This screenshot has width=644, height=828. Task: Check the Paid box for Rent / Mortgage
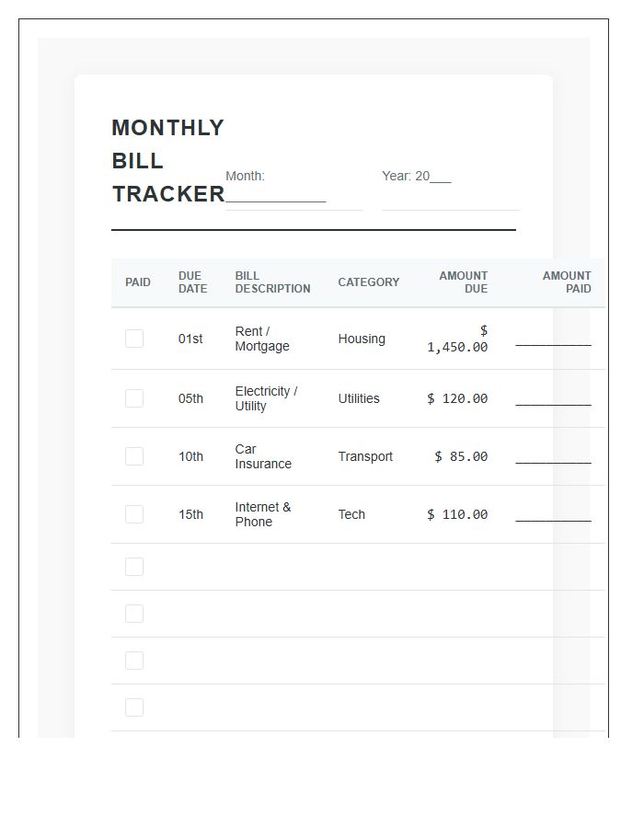pyautogui.click(x=134, y=339)
